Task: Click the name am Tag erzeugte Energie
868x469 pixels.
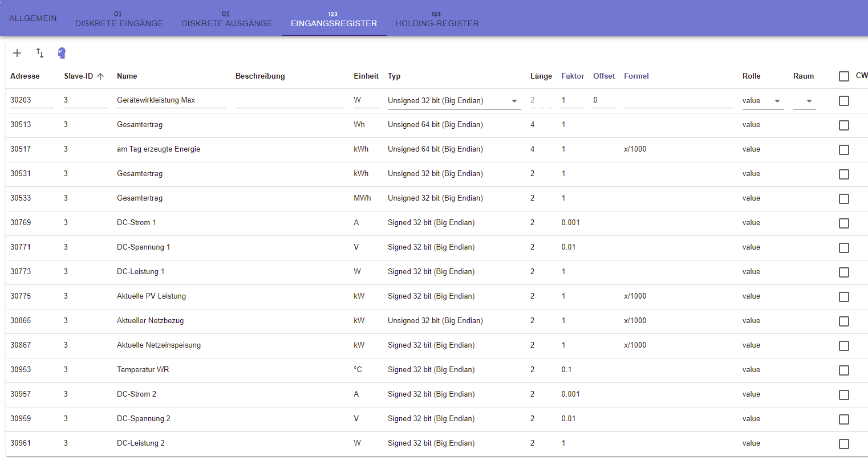Action: (x=159, y=149)
